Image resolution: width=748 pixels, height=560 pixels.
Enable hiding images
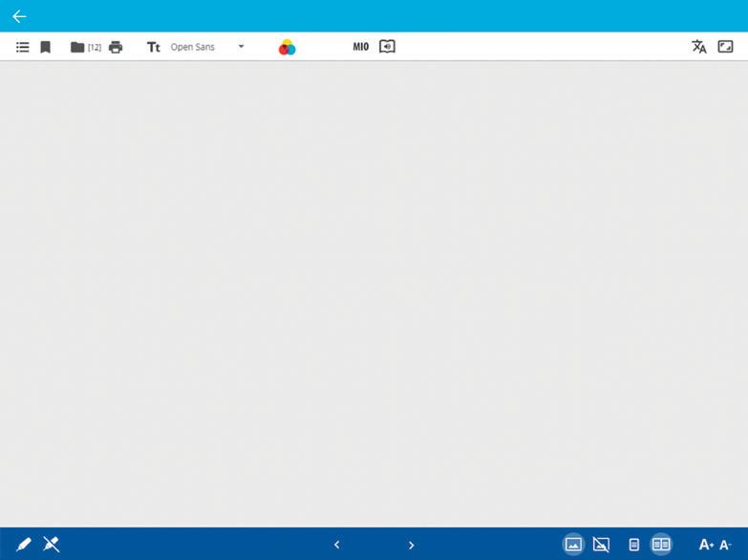(601, 544)
